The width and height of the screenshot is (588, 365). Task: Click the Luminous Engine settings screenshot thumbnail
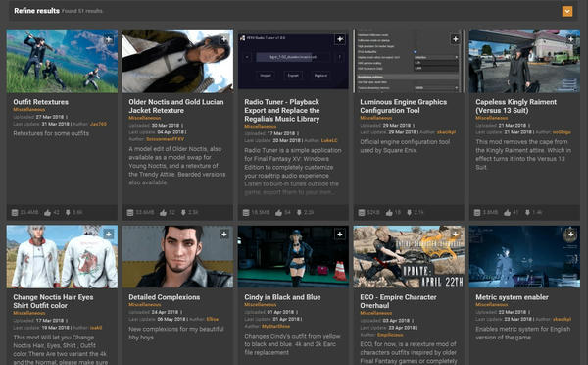coord(409,62)
